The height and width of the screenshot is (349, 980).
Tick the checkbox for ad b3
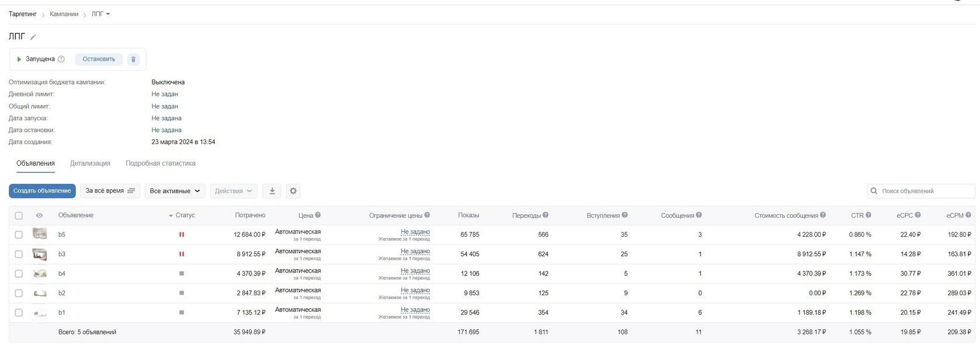(x=19, y=254)
